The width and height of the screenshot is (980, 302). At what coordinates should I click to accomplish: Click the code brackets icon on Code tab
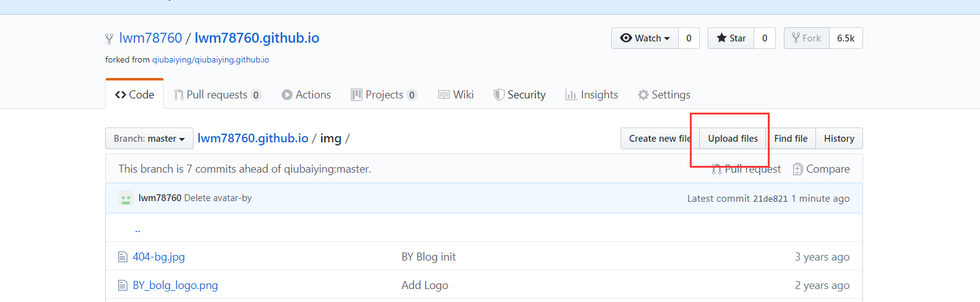(121, 95)
